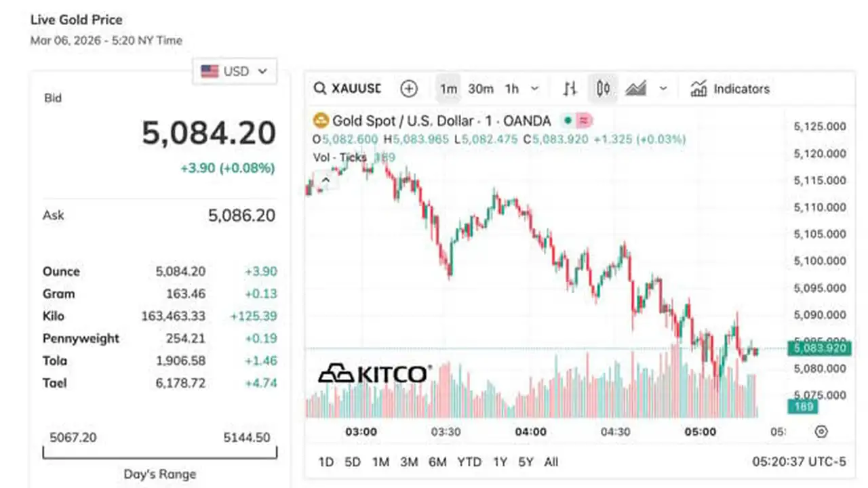Viewport: 868px width, 488px height.
Task: Open the USD currency dropdown
Action: [x=235, y=71]
